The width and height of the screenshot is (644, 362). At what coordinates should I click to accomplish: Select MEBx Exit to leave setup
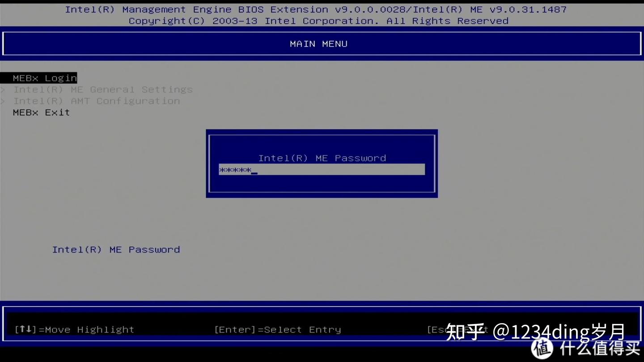[41, 113]
